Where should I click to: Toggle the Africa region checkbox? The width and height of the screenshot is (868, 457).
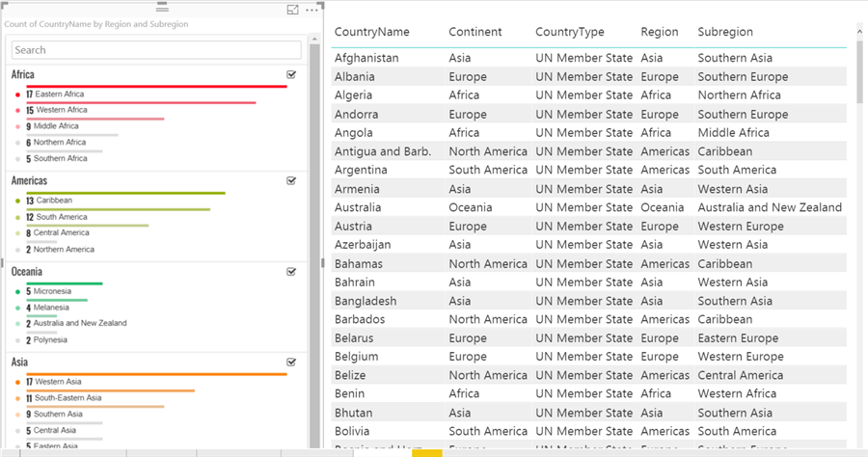coord(291,74)
